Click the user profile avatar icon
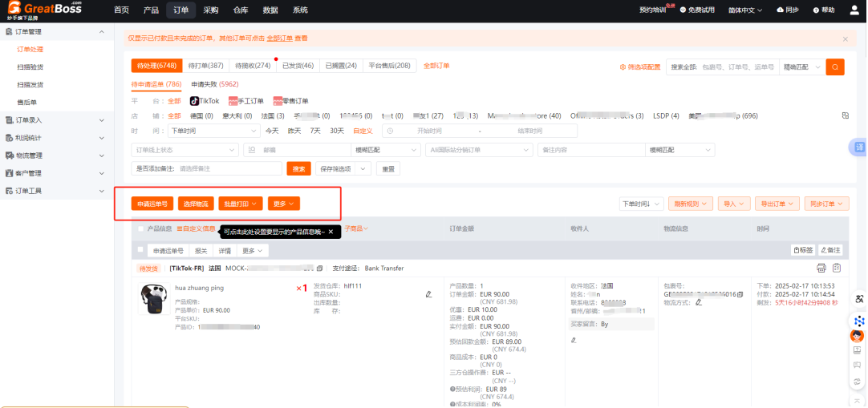Image resolution: width=868 pixels, height=408 pixels. pyautogui.click(x=854, y=10)
